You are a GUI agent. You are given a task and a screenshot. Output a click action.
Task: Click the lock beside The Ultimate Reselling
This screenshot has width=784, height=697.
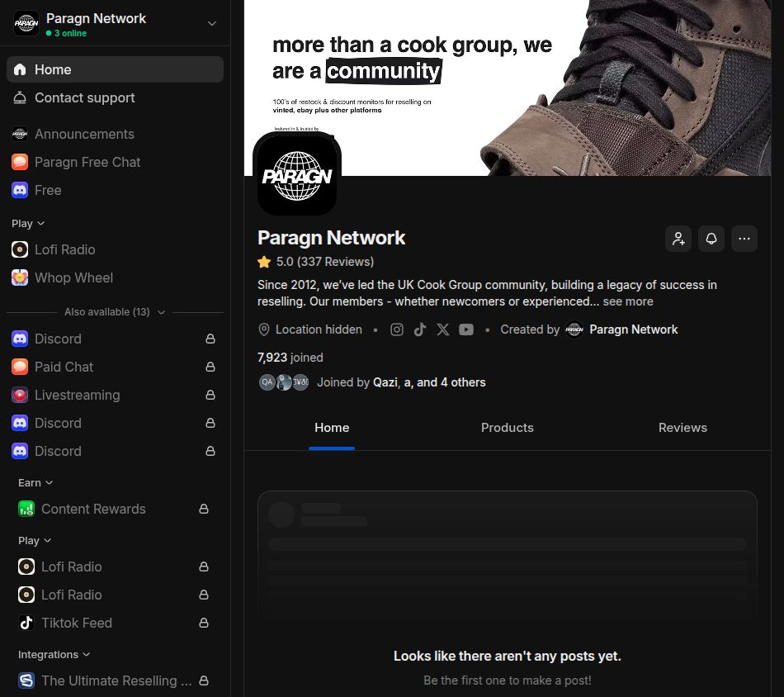click(204, 681)
